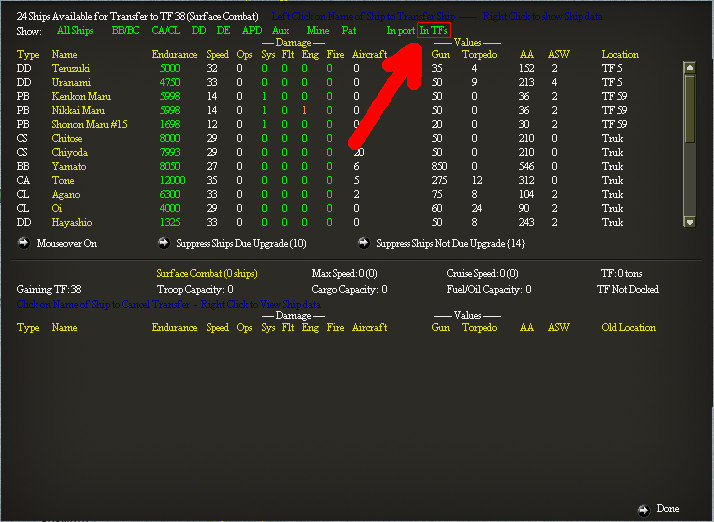Click scrollbar down arrow in ship list
The height and width of the screenshot is (522, 714).
pyautogui.click(x=689, y=222)
